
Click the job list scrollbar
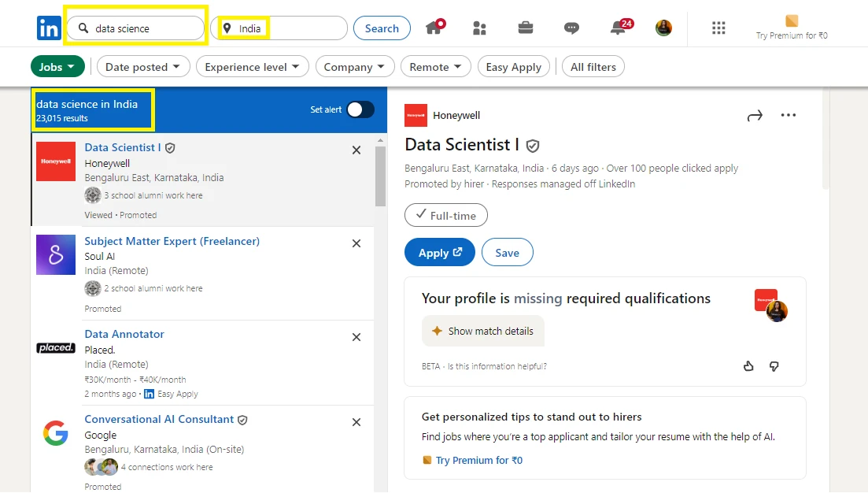380,177
